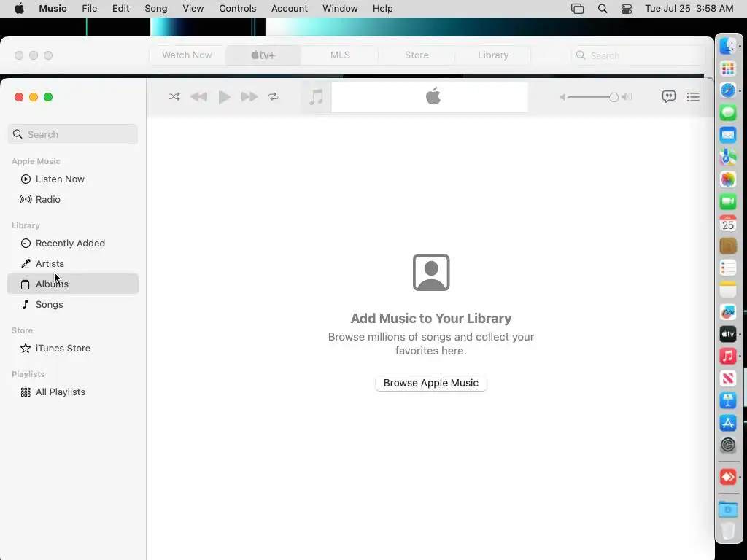
Task: Skip to the next track
Action: [x=249, y=97]
